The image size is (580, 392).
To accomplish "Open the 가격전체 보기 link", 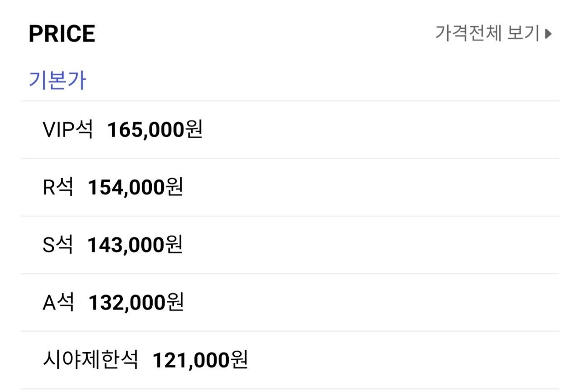I will click(488, 34).
